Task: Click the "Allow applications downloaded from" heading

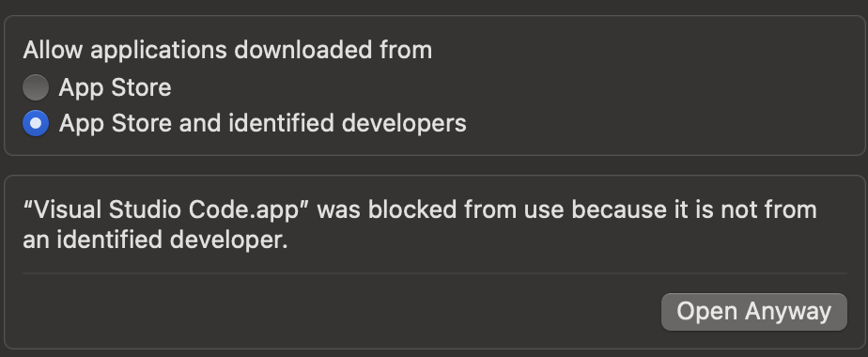Action: 227,50
